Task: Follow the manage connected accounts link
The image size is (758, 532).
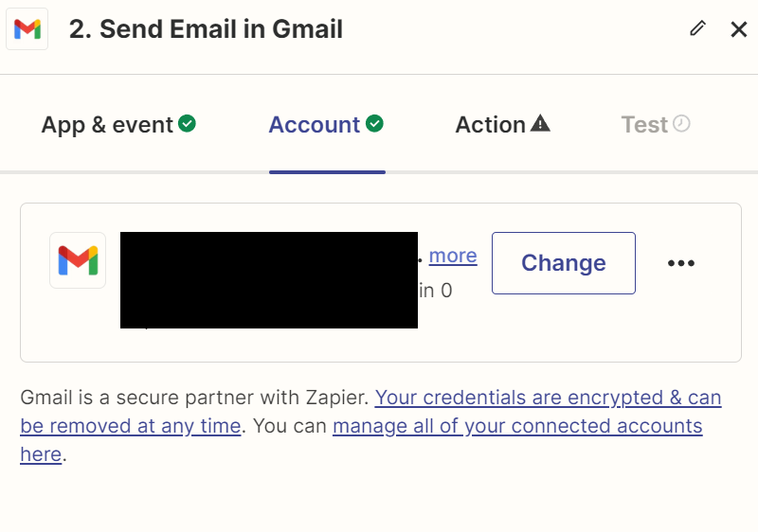Action: [x=517, y=426]
